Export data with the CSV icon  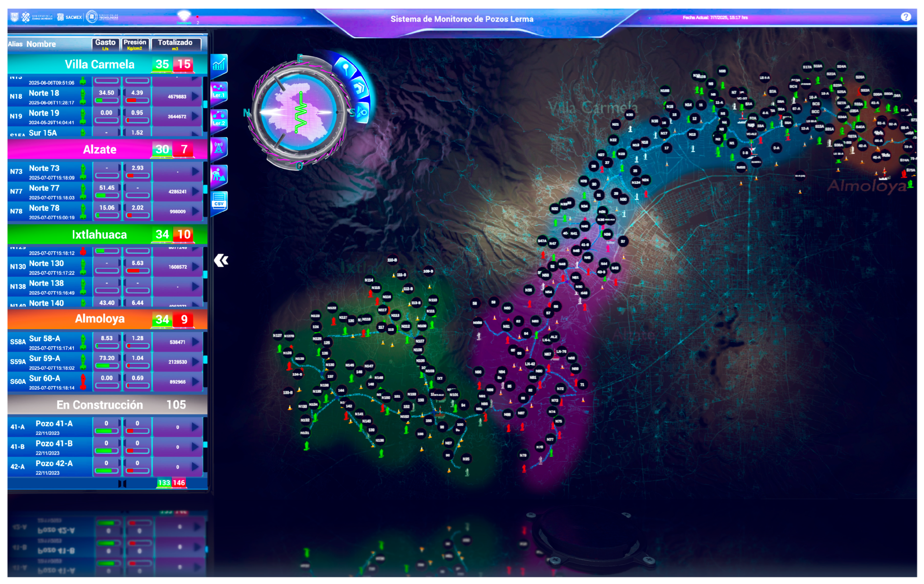click(x=219, y=202)
